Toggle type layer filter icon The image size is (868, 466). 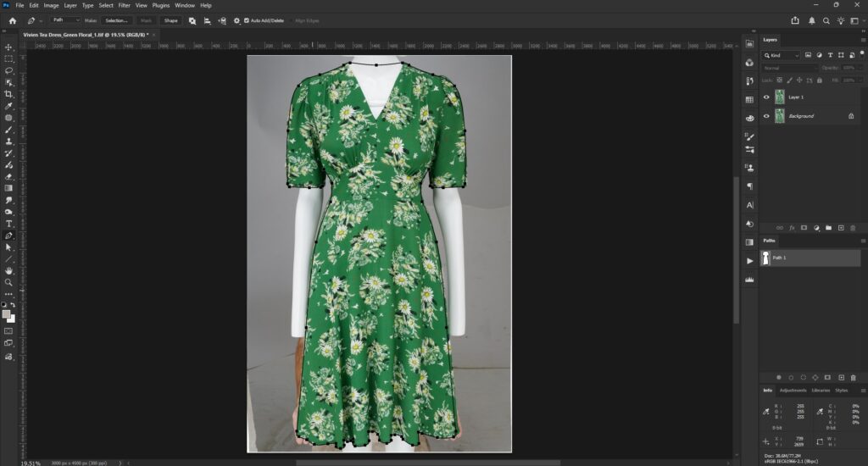(831, 55)
